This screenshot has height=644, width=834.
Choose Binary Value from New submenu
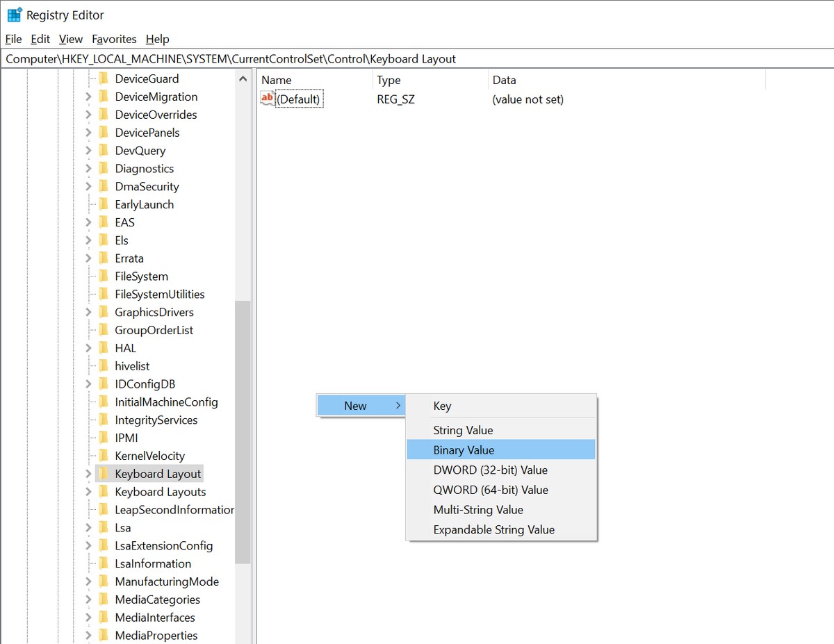tap(500, 449)
